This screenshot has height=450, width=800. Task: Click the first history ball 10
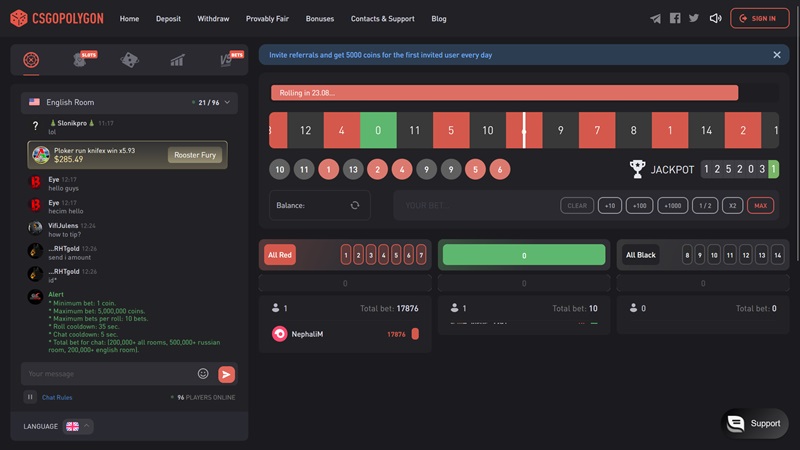[280, 169]
